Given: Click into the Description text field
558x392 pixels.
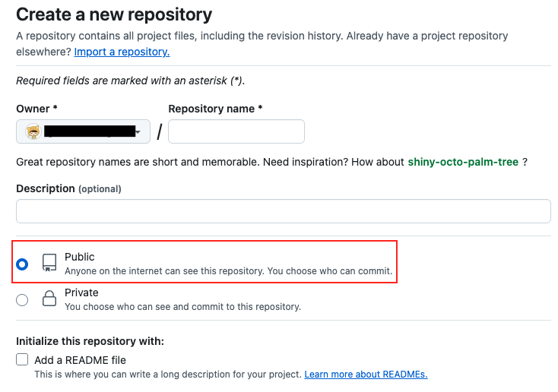Looking at the screenshot, I should point(283,211).
